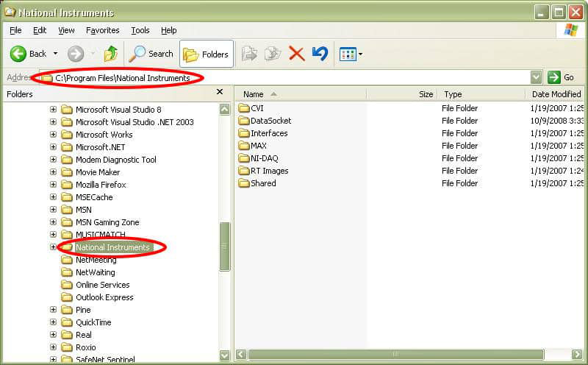
Task: Open the Edit menu
Action: pos(40,30)
